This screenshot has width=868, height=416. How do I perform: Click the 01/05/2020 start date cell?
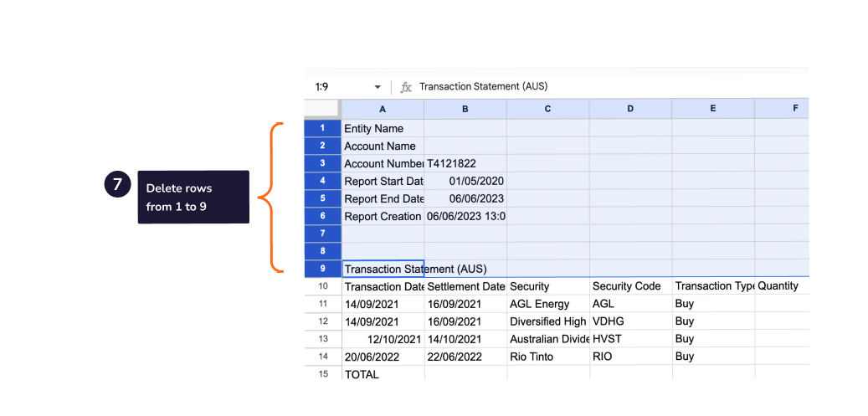[x=465, y=181]
